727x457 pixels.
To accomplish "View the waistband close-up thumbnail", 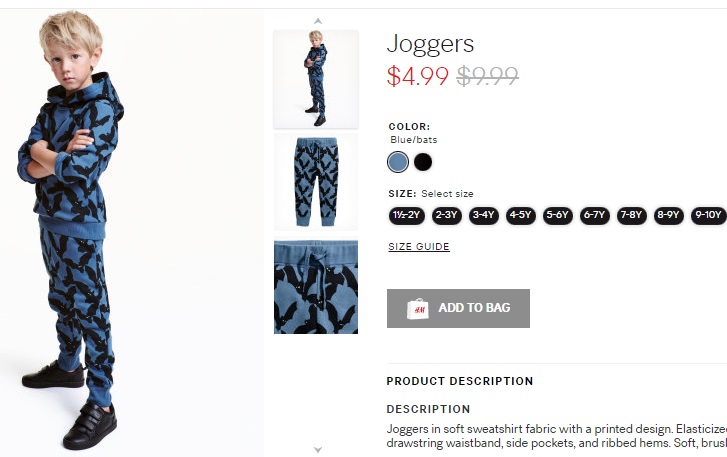I will (x=316, y=286).
